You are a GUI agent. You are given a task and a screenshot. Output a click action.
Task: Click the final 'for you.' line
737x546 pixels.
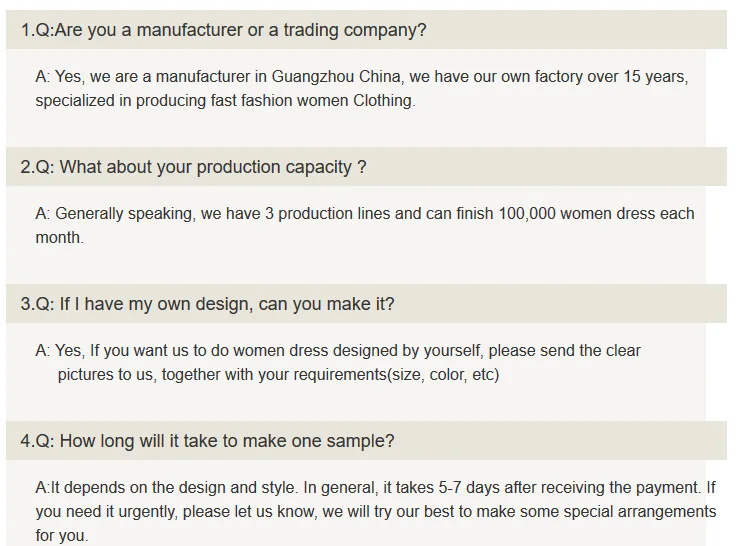[62, 535]
